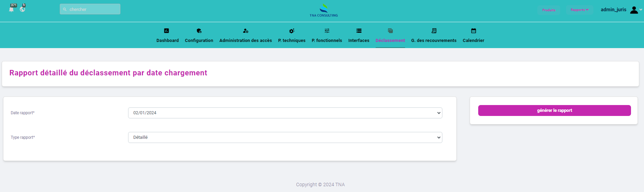The width and height of the screenshot is (644, 192).
Task: Open the Type rapport dropdown
Action: pos(285,137)
